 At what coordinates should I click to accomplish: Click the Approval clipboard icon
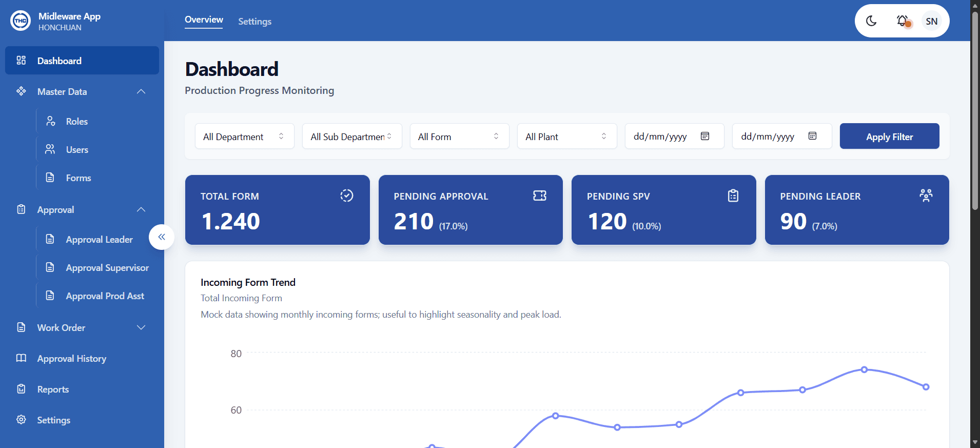point(21,209)
